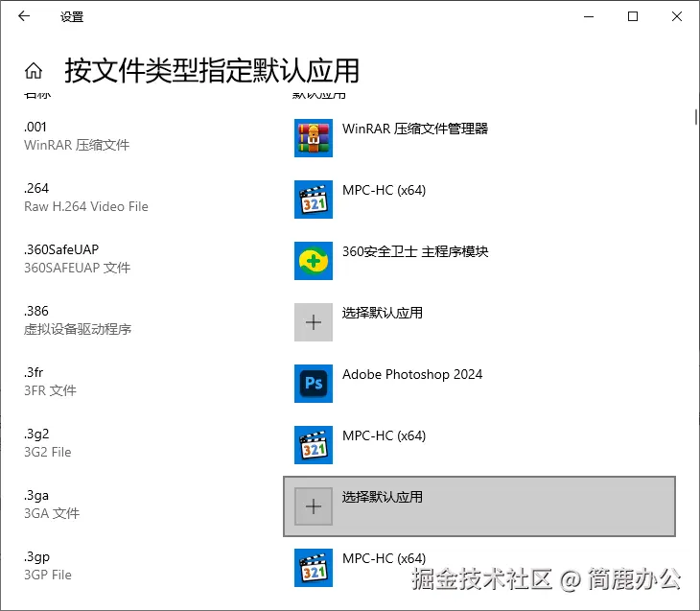Select 360SAFEUAP 文件 description
The height and width of the screenshot is (611, 700).
tap(78, 268)
